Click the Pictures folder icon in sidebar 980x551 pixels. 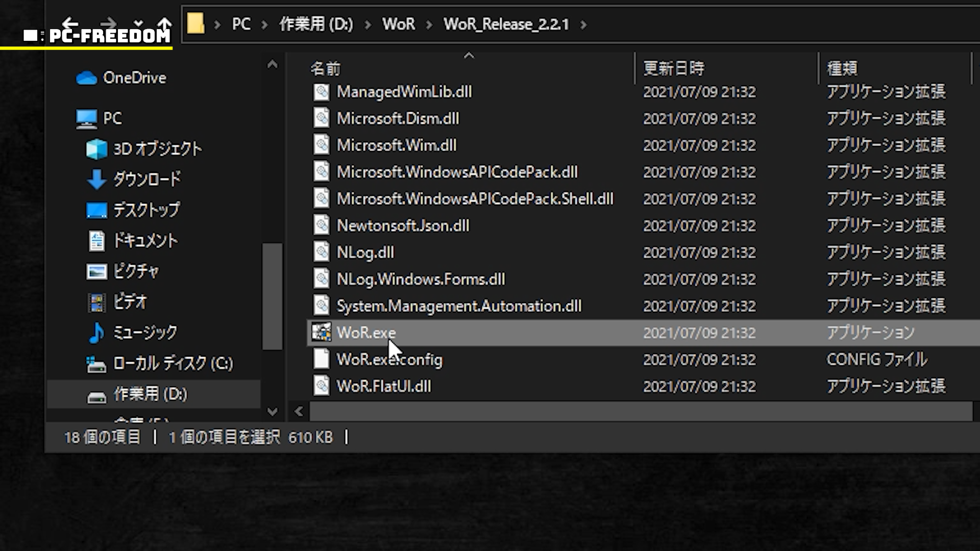coord(96,271)
